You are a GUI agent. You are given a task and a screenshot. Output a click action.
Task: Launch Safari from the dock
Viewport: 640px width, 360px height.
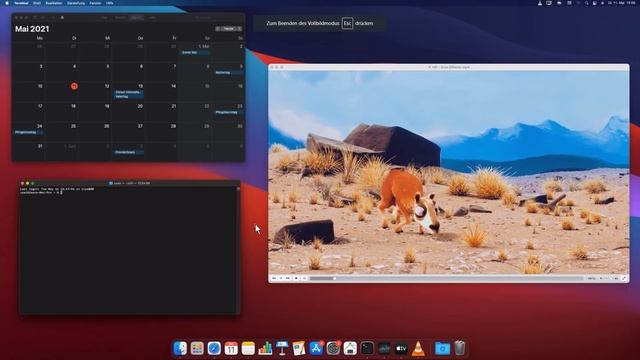tap(214, 348)
